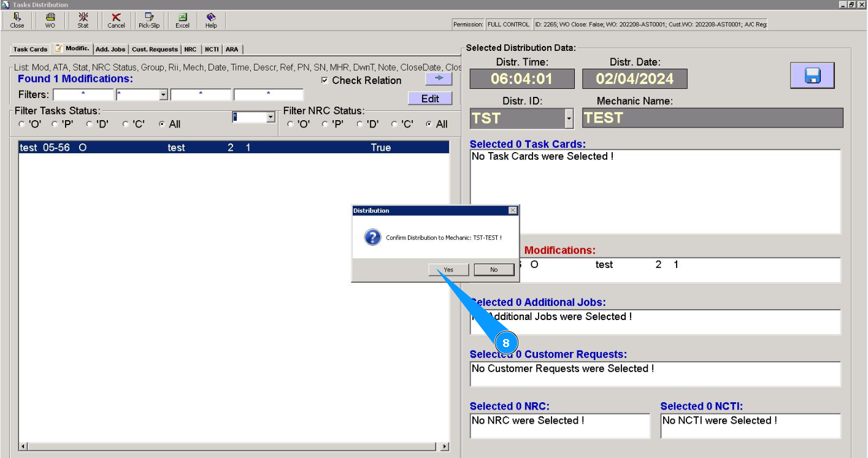Close the Distribution dialog with its X
The width and height of the screenshot is (868, 458).
(x=513, y=210)
